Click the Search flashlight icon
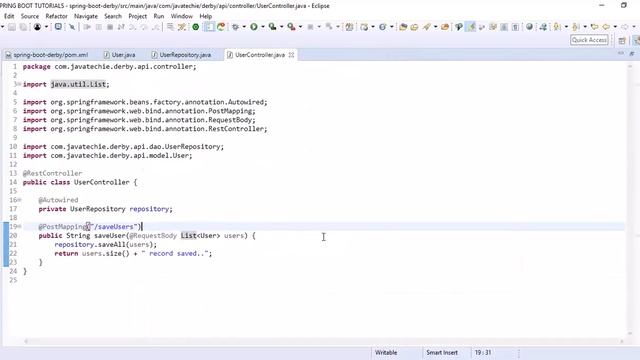640x360 pixels. (427, 27)
